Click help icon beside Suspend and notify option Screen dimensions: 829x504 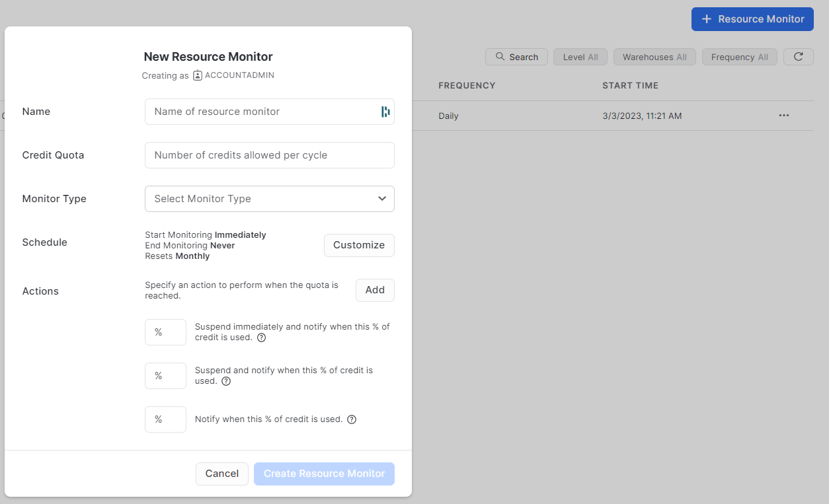[226, 381]
